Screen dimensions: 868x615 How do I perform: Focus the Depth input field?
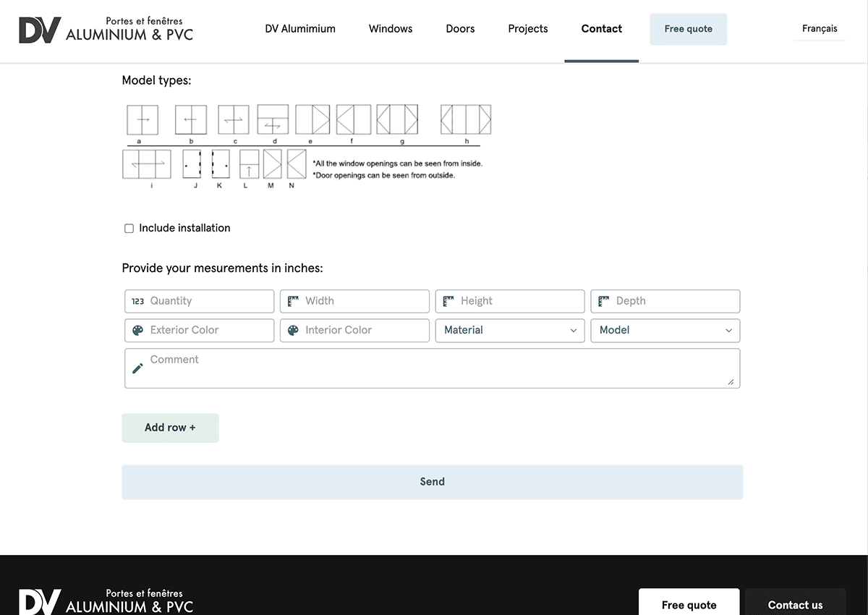point(665,301)
